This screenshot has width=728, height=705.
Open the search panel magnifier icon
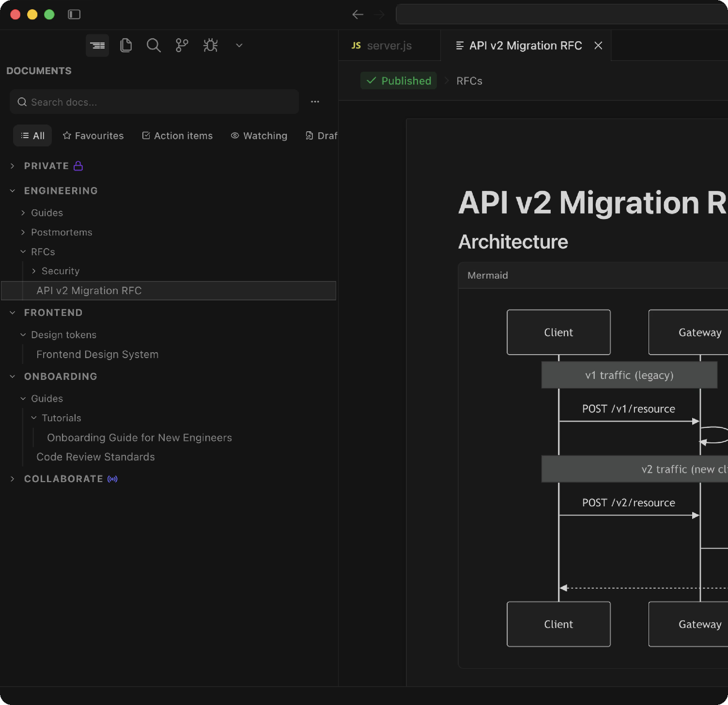(x=154, y=46)
